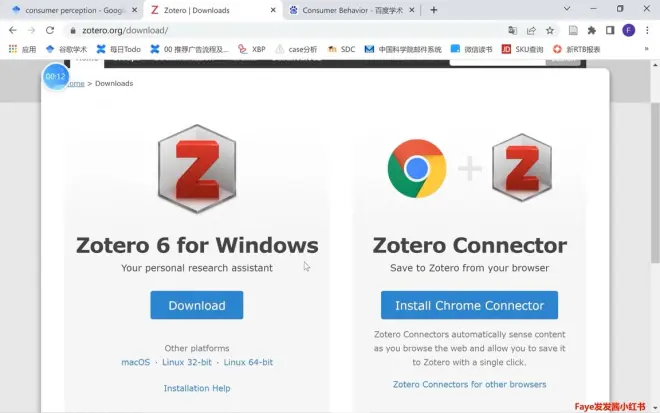Open the Installation Help link
The width and height of the screenshot is (660, 413).
[x=197, y=388]
